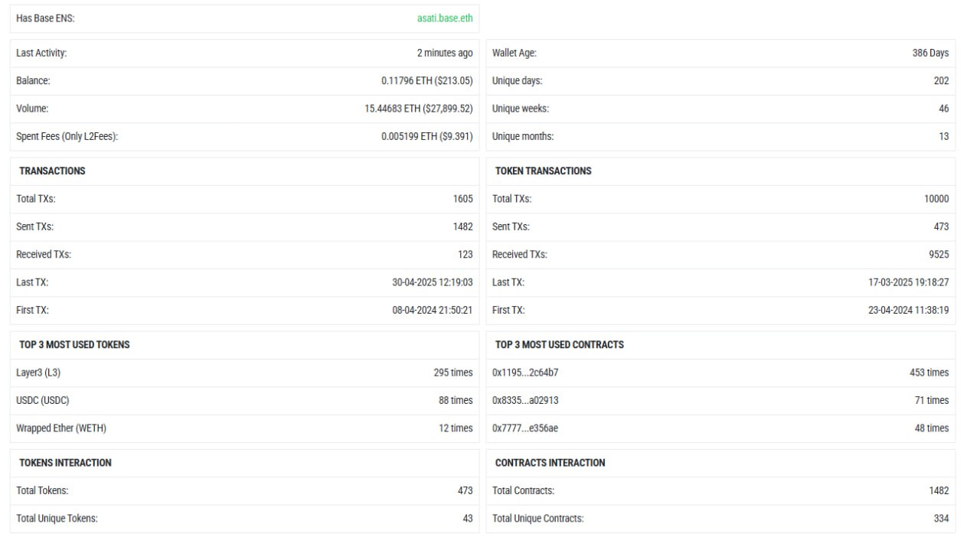Select the Layer3 (L3) token row
The image size is (980, 537).
tap(244, 373)
